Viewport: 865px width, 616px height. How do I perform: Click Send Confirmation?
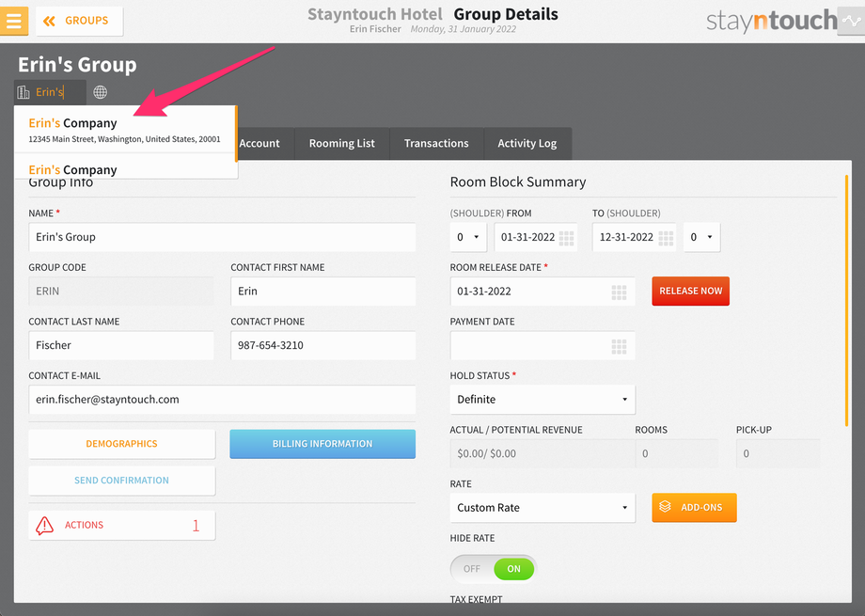pos(121,481)
